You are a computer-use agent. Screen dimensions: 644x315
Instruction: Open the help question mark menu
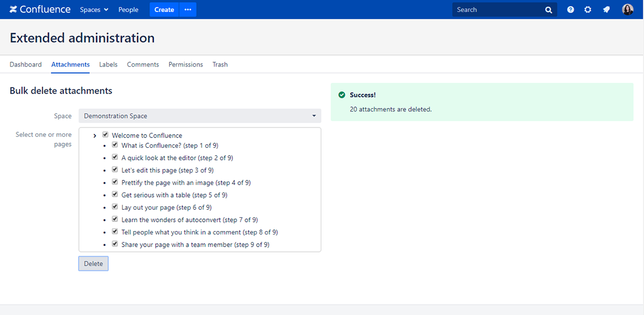pos(570,10)
